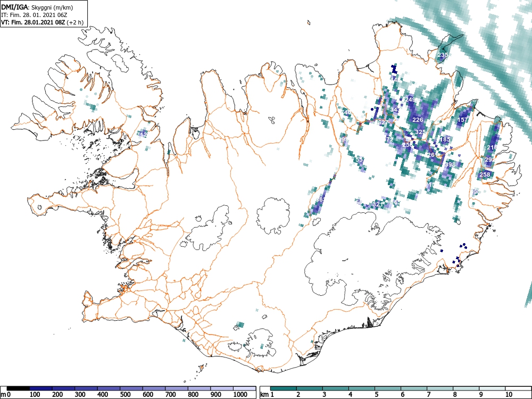The height and width of the screenshot is (399, 532).
Task: Click the '157' visibility value on the map
Action: coord(463,120)
